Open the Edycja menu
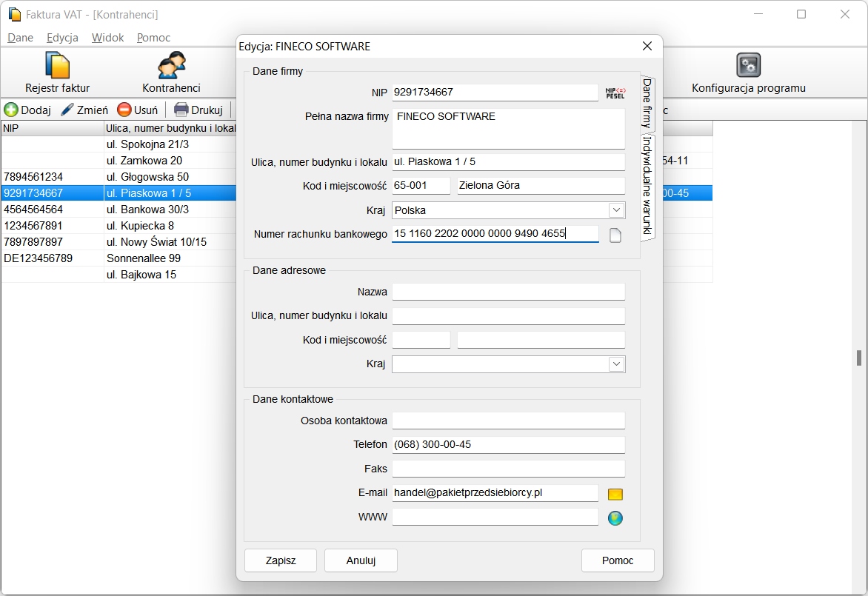Image resolution: width=868 pixels, height=596 pixels. pos(62,38)
